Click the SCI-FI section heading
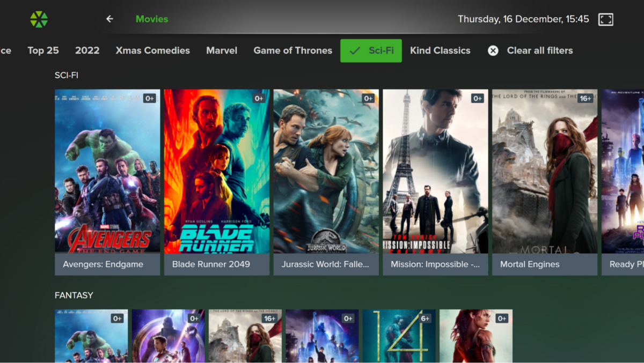The width and height of the screenshot is (644, 363). click(x=67, y=76)
